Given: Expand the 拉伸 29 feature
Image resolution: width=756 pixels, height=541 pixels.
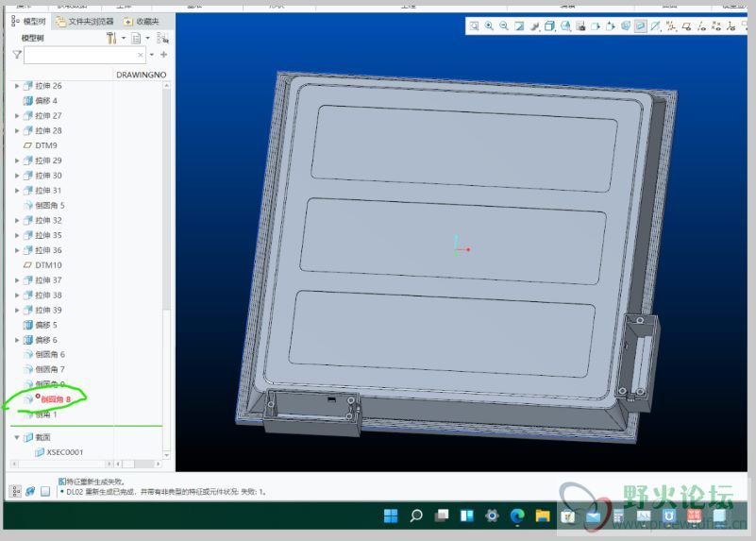Looking at the screenshot, I should click(x=17, y=161).
